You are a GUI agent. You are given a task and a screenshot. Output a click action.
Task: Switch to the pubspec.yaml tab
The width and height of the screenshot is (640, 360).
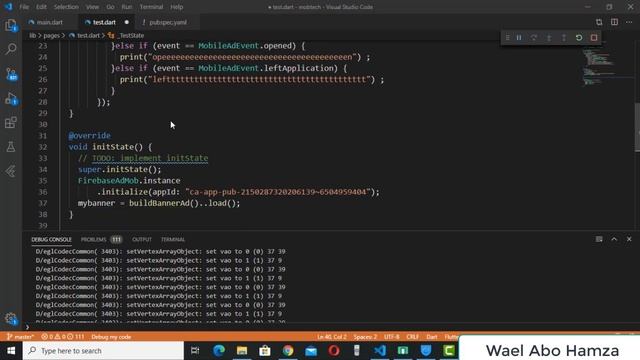point(168,22)
